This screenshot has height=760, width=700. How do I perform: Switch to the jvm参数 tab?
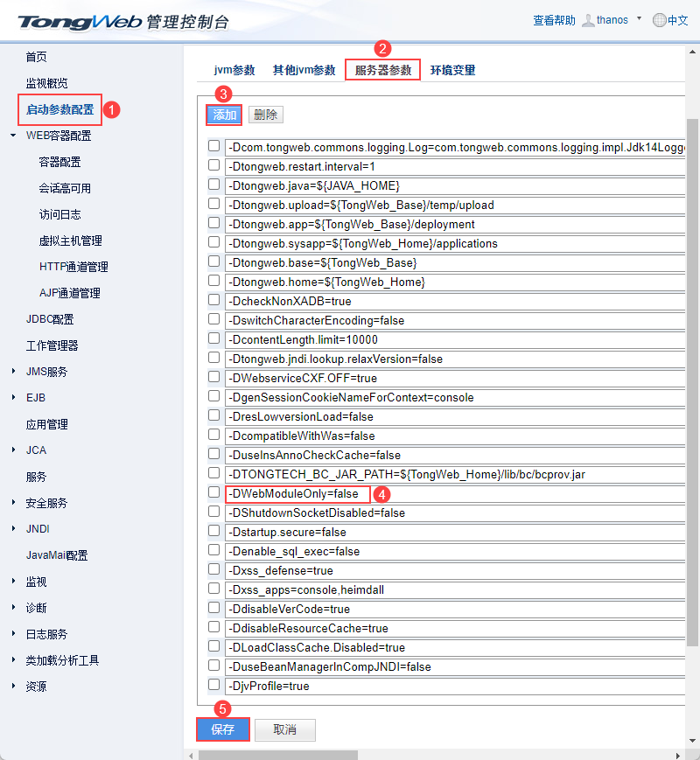point(234,70)
